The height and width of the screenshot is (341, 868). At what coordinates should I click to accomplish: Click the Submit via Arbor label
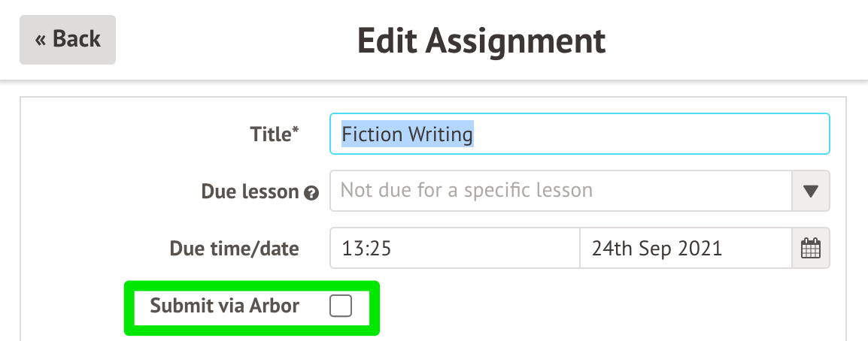[224, 306]
